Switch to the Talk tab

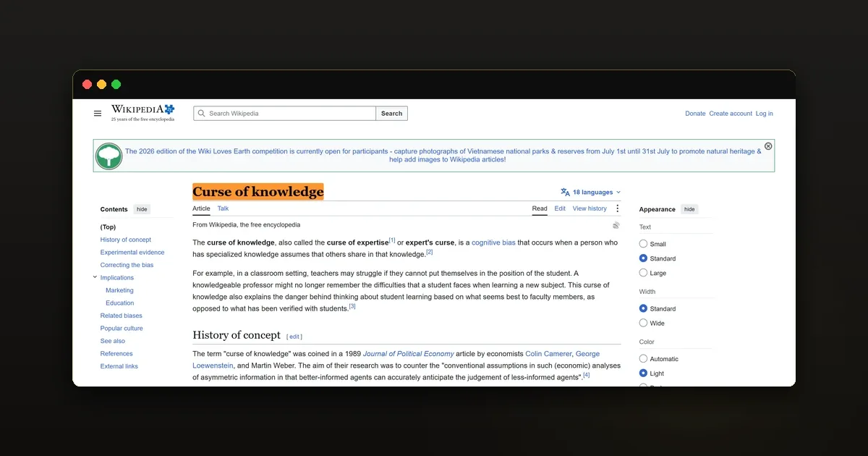[223, 208]
